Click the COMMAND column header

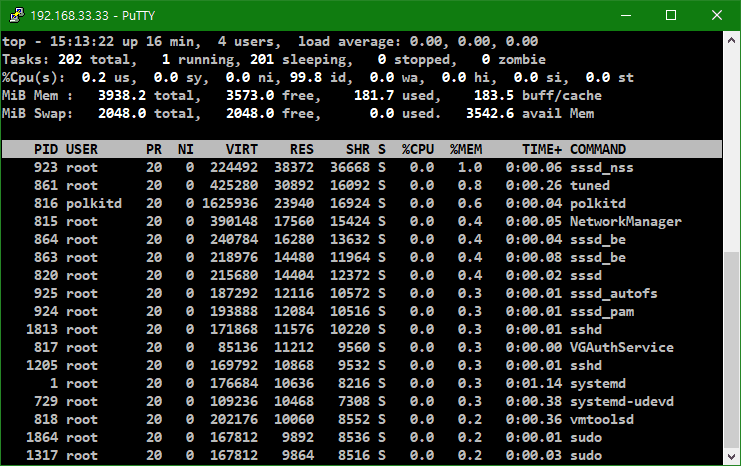(x=598, y=149)
